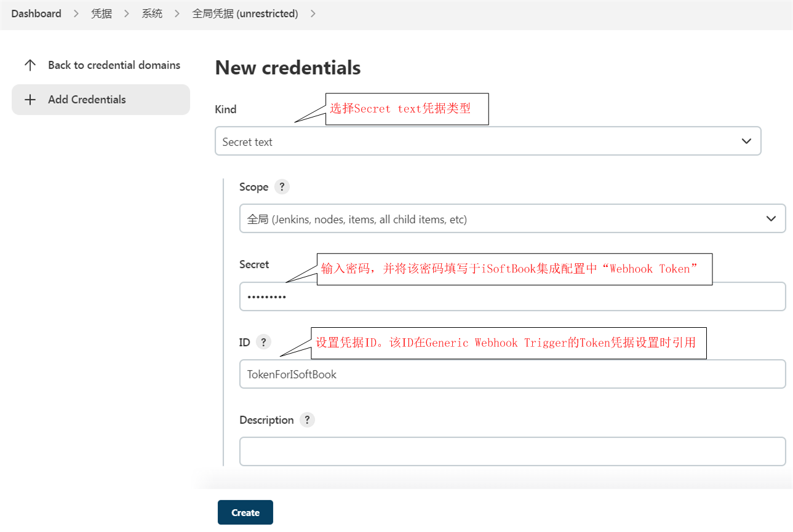Open the Scope dropdown showing 全局
The height and width of the screenshot is (532, 793).
[x=512, y=218]
